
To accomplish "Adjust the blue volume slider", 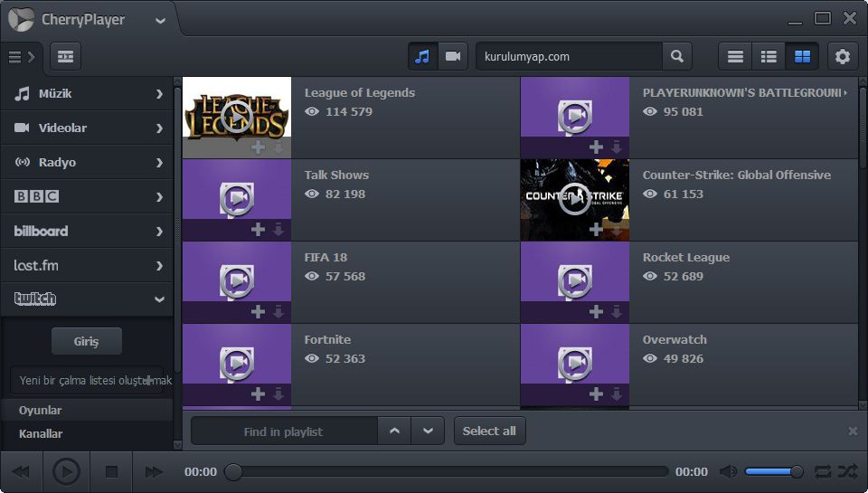I will 774,472.
